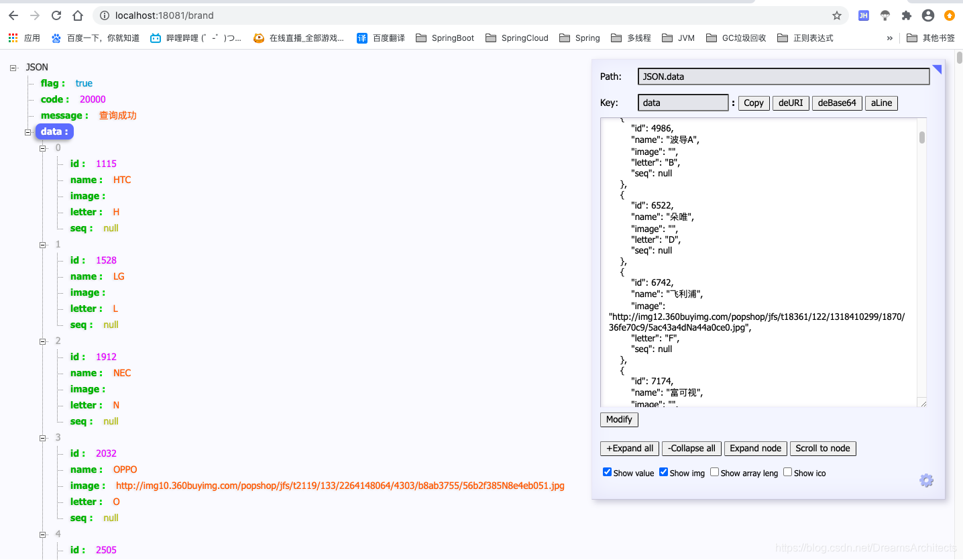
Task: Open the SpringCloud bookmark folder
Action: pos(517,38)
